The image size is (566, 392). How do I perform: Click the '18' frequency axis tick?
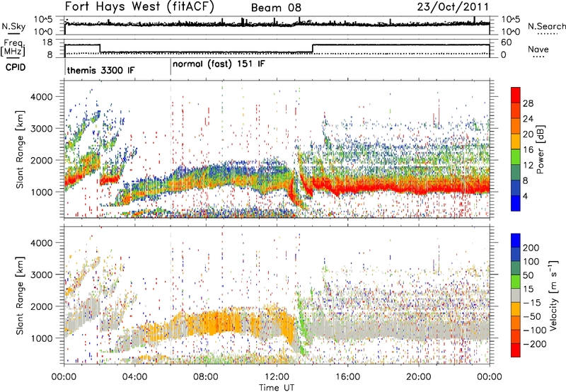(47, 42)
